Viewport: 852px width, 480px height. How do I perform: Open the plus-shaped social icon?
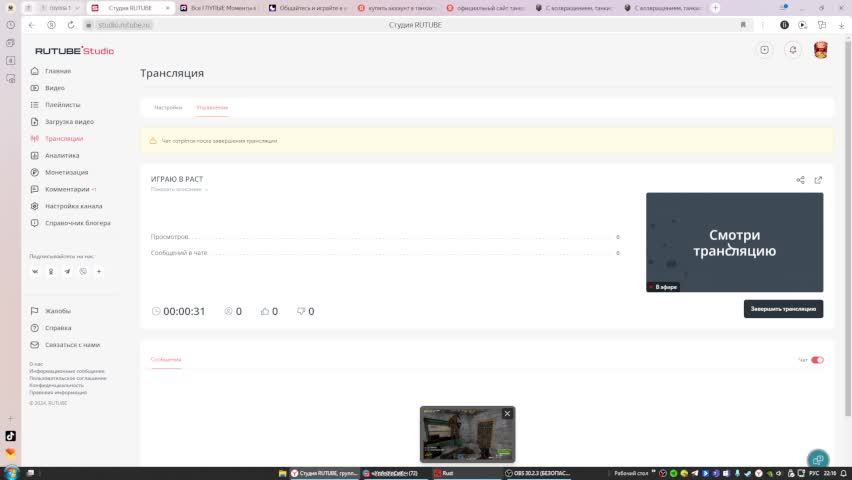coord(99,271)
